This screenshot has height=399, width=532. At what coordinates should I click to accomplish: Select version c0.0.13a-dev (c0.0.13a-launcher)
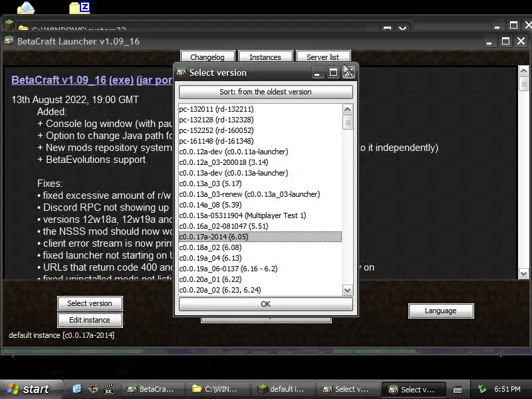pos(260,173)
